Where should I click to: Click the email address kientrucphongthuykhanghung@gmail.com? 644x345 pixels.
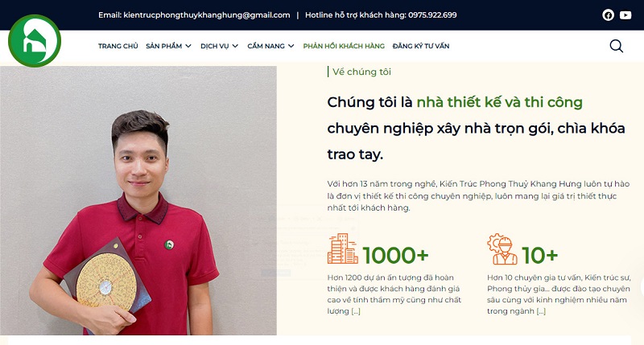(x=207, y=15)
